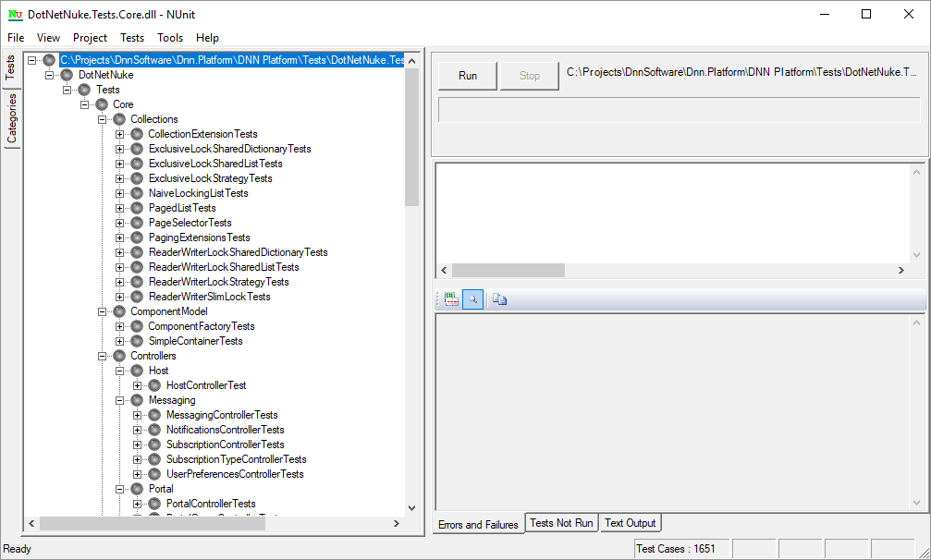Screen dimensions: 931x560
Task: Click the test run progress bar
Action: pos(679,110)
